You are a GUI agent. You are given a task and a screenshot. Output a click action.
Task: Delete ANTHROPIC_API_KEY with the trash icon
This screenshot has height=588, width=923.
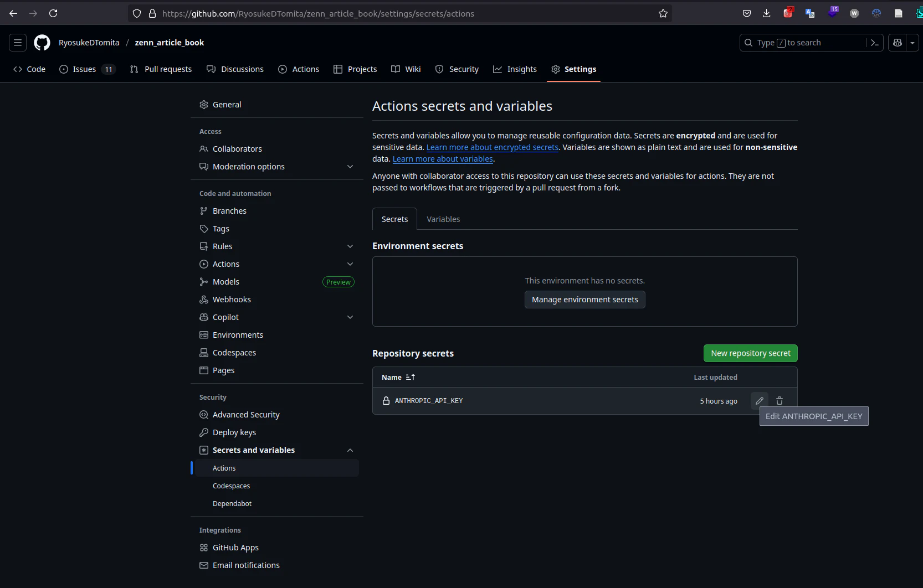[780, 401]
